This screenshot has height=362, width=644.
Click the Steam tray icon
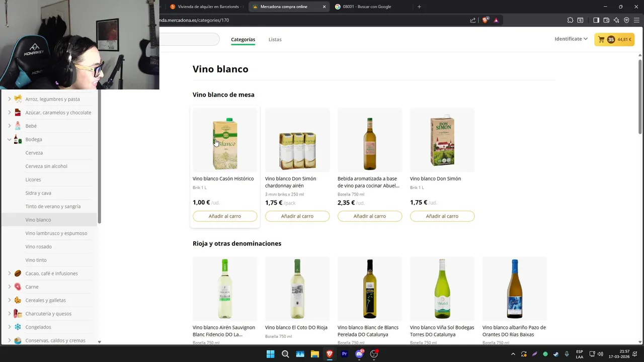tap(556, 354)
